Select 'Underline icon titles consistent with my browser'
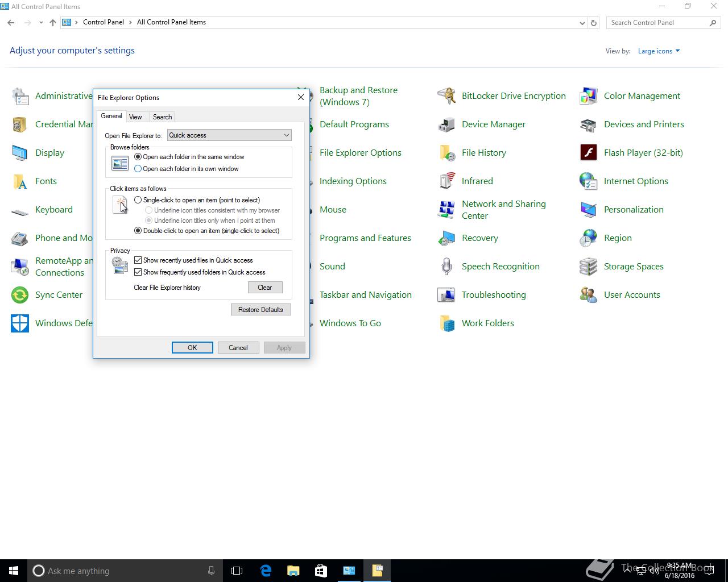728x582 pixels. [x=213, y=210]
